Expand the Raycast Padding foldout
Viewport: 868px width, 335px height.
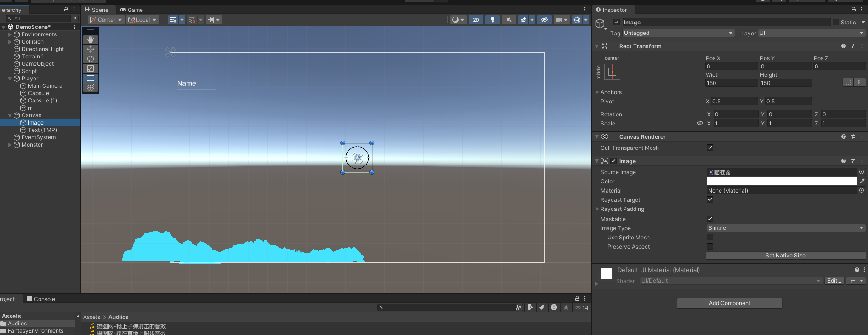[597, 209]
